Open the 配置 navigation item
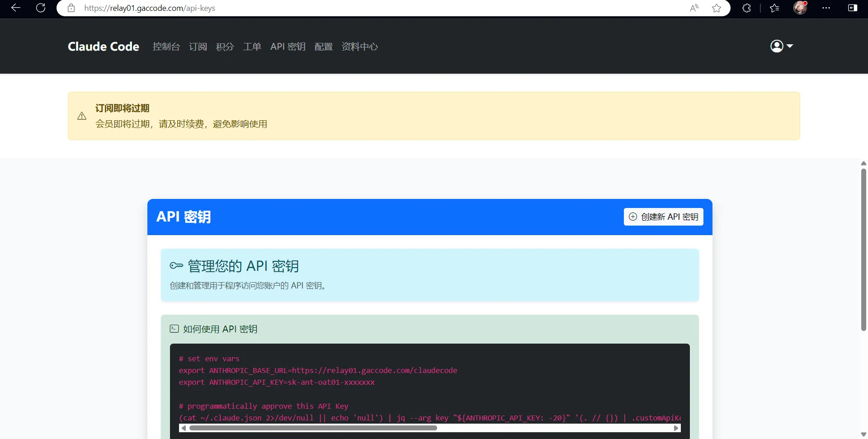This screenshot has width=868, height=439. point(324,47)
